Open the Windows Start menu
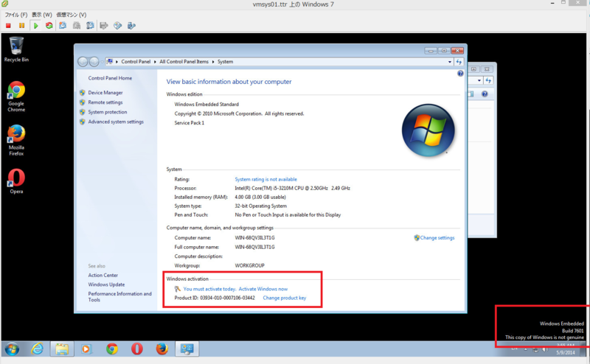The width and height of the screenshot is (590, 364). click(12, 349)
